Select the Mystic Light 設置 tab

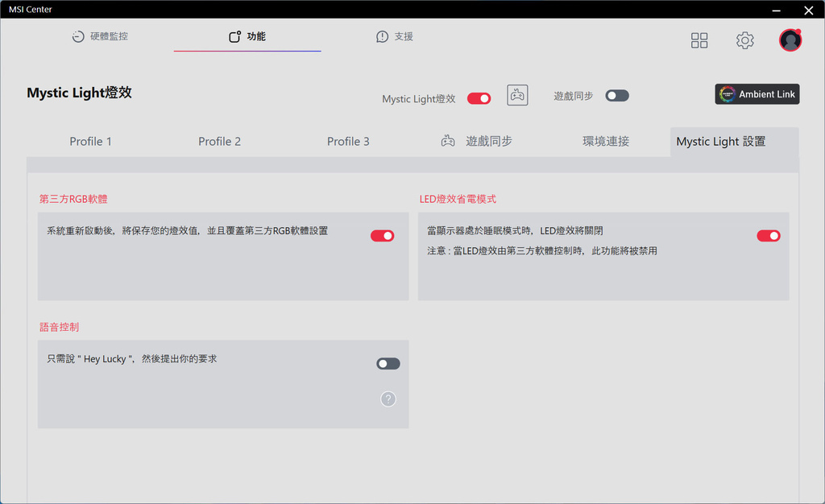(x=735, y=142)
